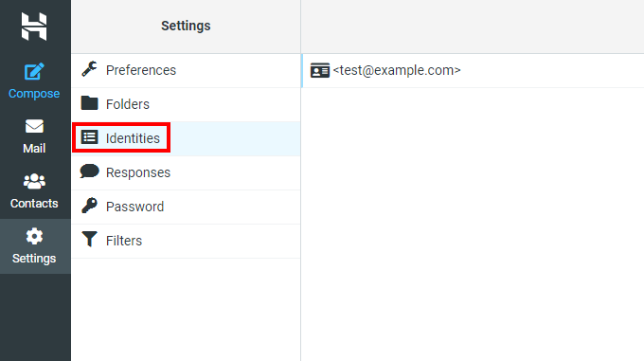Click the identity card icon
The width and height of the screenshot is (644, 361).
point(319,71)
